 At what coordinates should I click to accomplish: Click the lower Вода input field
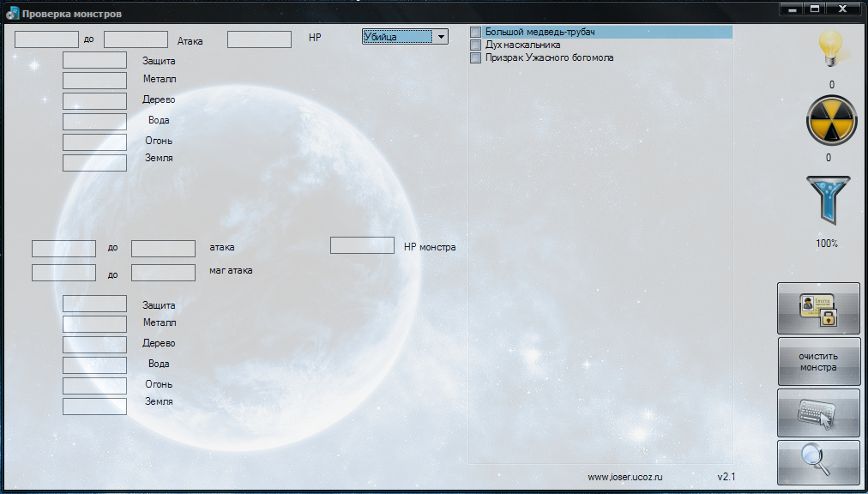coord(94,365)
